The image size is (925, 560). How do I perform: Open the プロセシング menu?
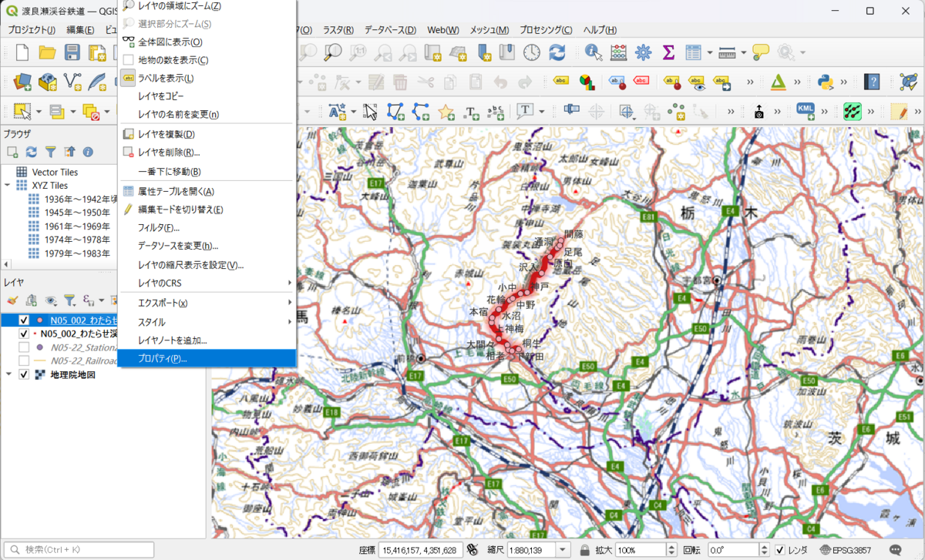(x=546, y=30)
